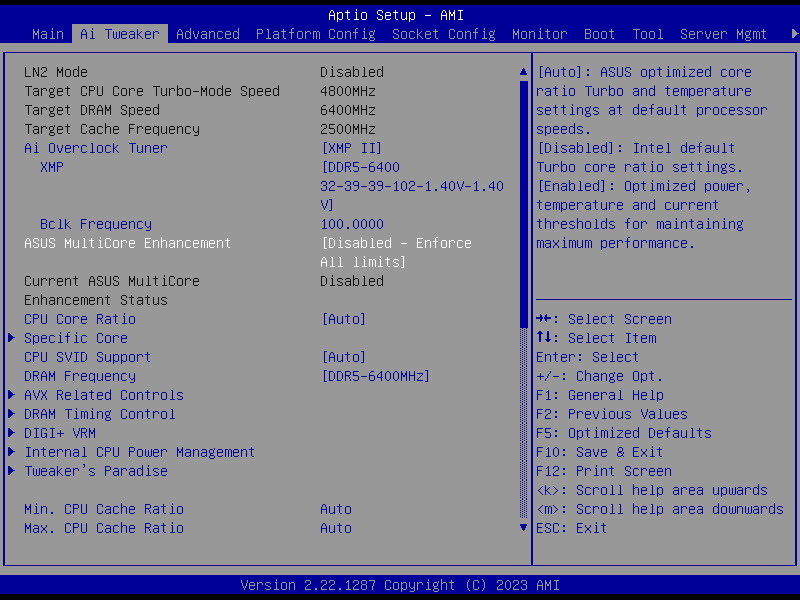Screen dimensions: 800x600
Task: Click the 6400MHz DRAM speed value
Action: click(348, 110)
